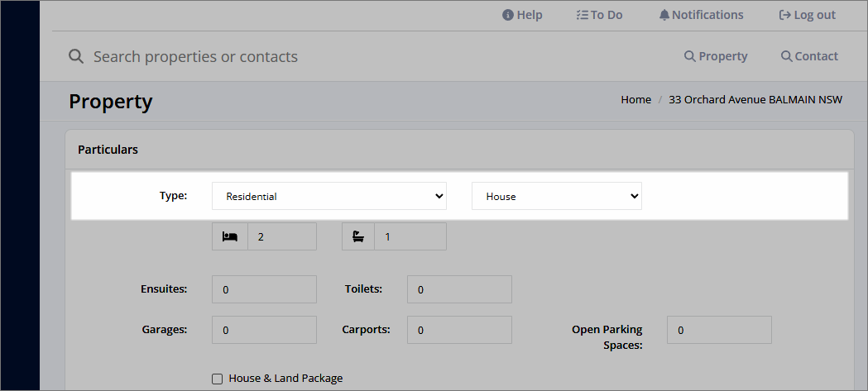This screenshot has height=391, width=868.
Task: Tick the House & Land Package checkbox
Action: click(x=218, y=379)
